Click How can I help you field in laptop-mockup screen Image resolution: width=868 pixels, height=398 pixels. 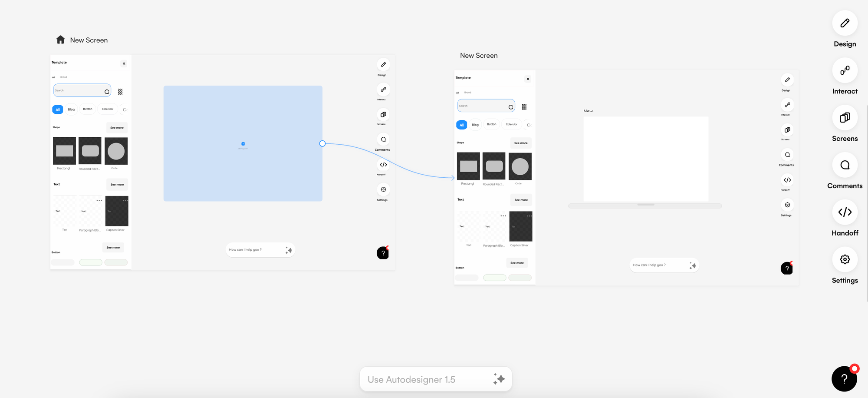click(x=664, y=265)
